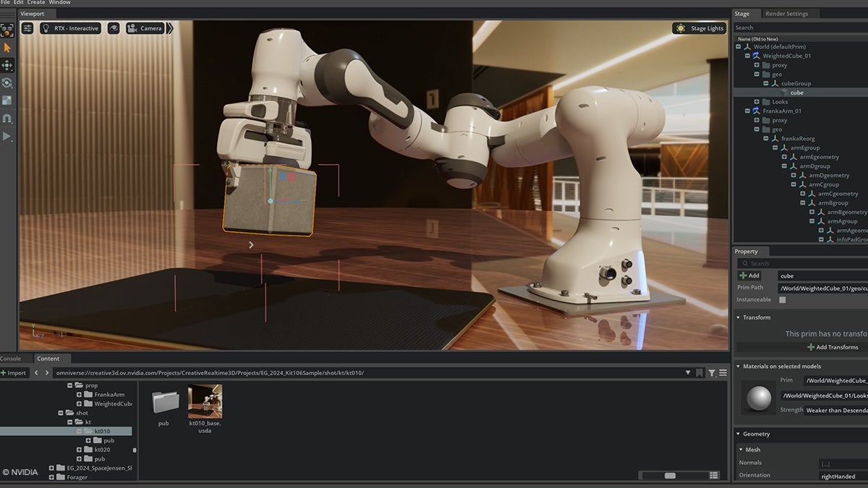Activate the Move tool in left toolbar

point(7,65)
